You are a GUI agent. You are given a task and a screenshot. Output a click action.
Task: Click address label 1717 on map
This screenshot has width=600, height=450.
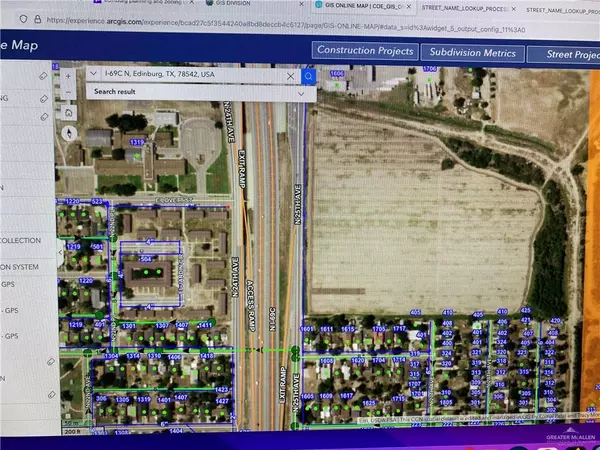[399, 328]
